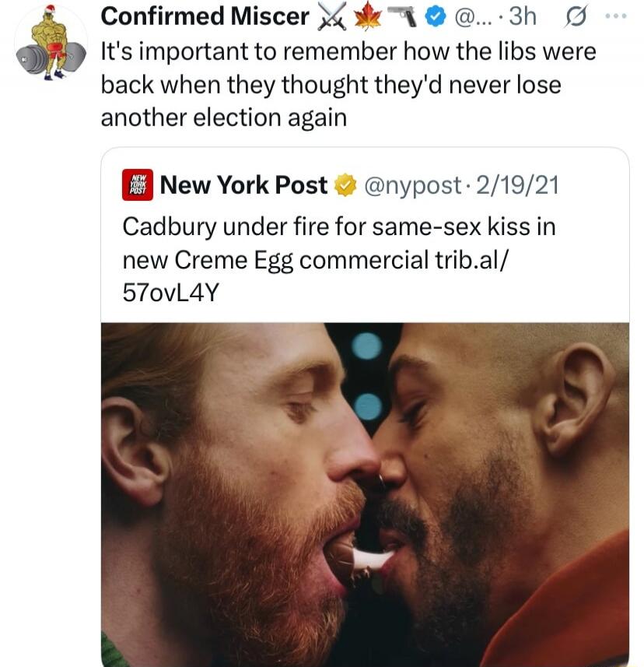Click the 2/19/21 date of quoted post
Image resolution: width=644 pixels, height=667 pixels.
click(x=517, y=185)
